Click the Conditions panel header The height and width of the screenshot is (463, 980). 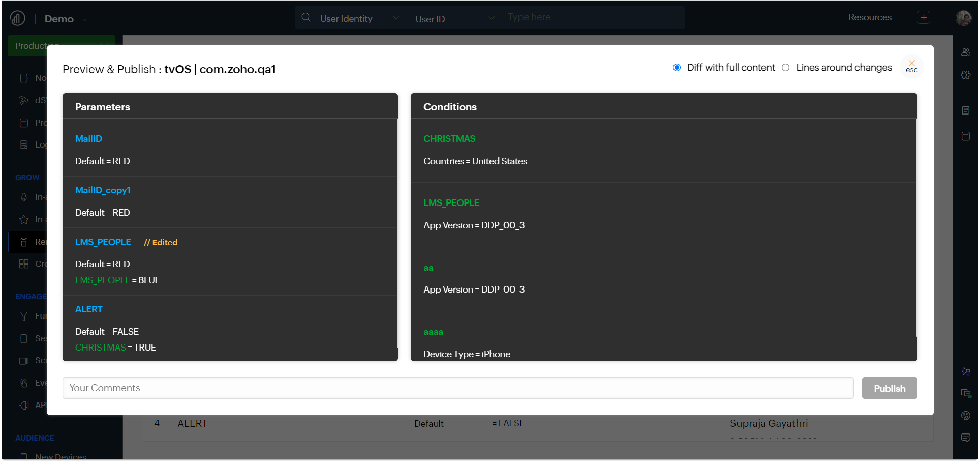[664, 106]
